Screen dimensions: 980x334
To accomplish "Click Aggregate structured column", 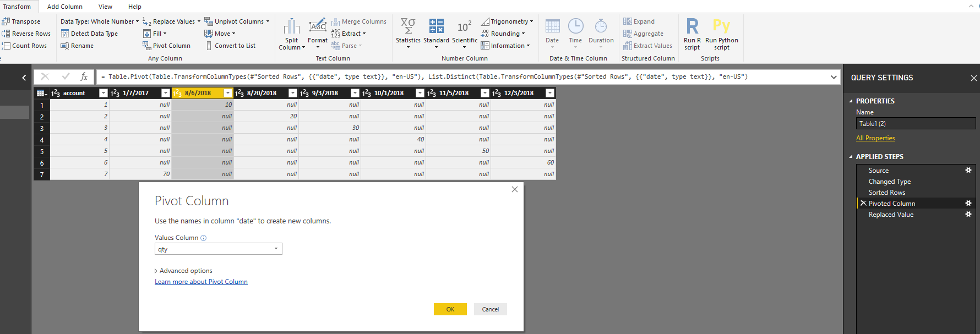I will pos(643,34).
